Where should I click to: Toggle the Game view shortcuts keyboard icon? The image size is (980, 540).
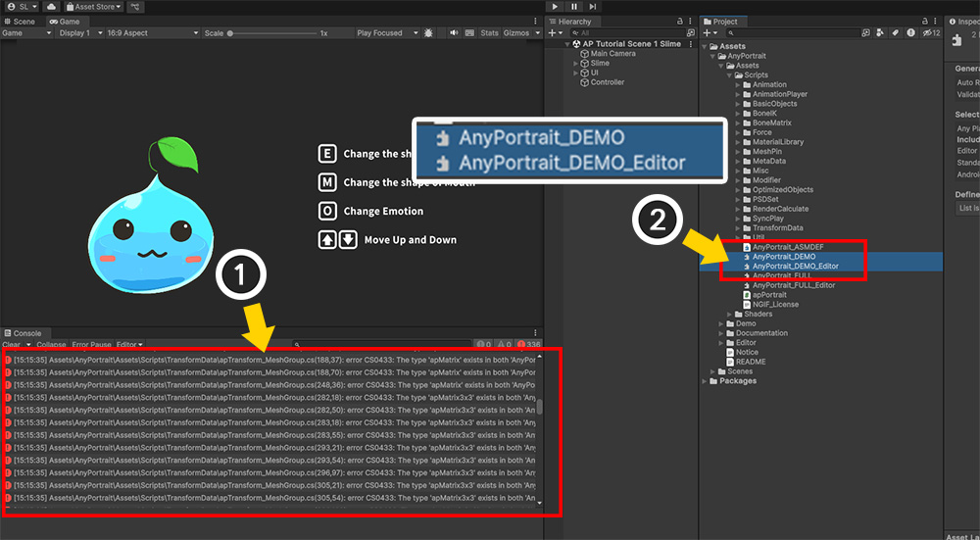(470, 33)
